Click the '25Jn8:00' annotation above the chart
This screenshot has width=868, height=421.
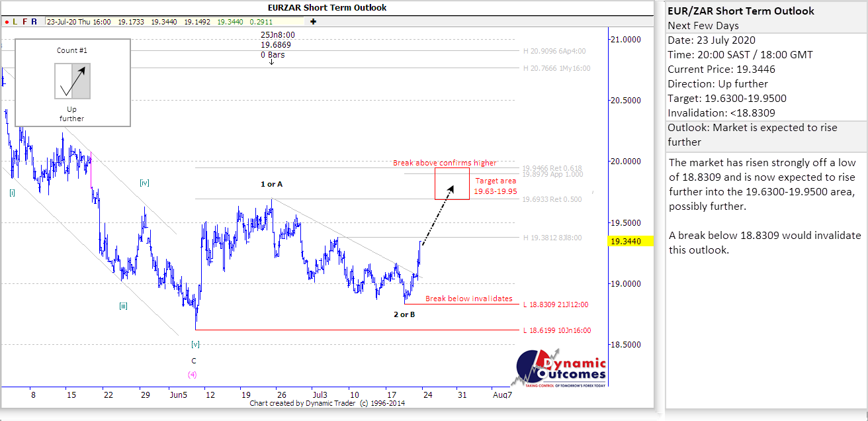click(277, 35)
